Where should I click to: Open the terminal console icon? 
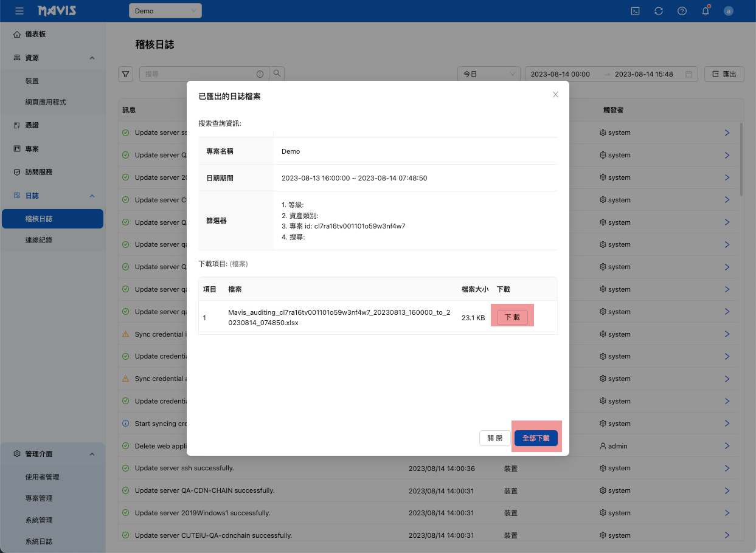(635, 11)
